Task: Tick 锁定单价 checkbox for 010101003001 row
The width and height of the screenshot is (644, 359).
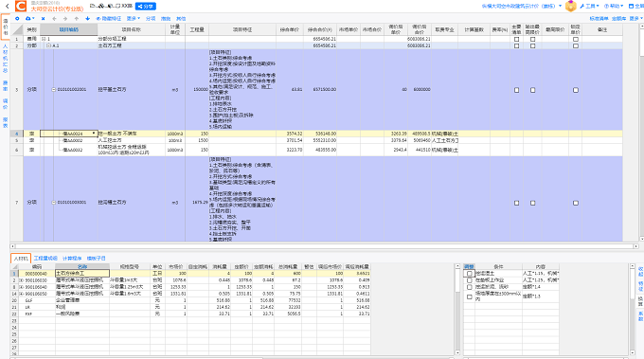Action: (x=576, y=203)
